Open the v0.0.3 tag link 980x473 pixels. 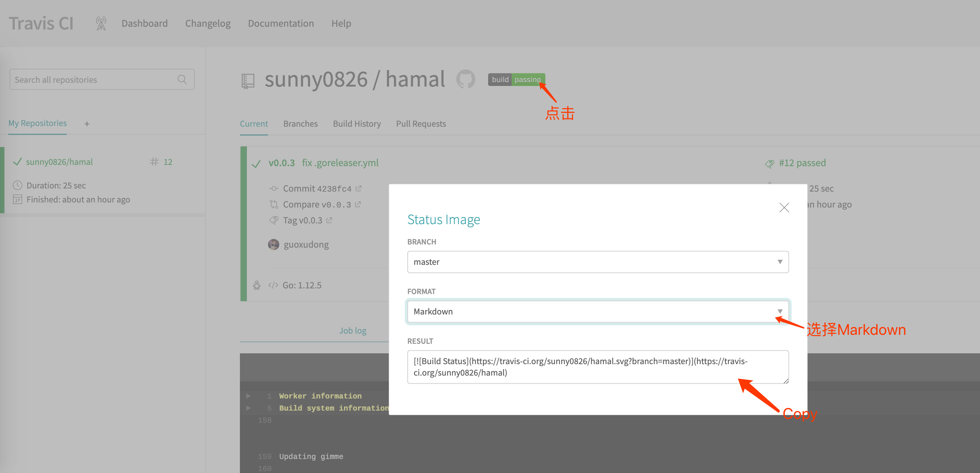[x=282, y=163]
